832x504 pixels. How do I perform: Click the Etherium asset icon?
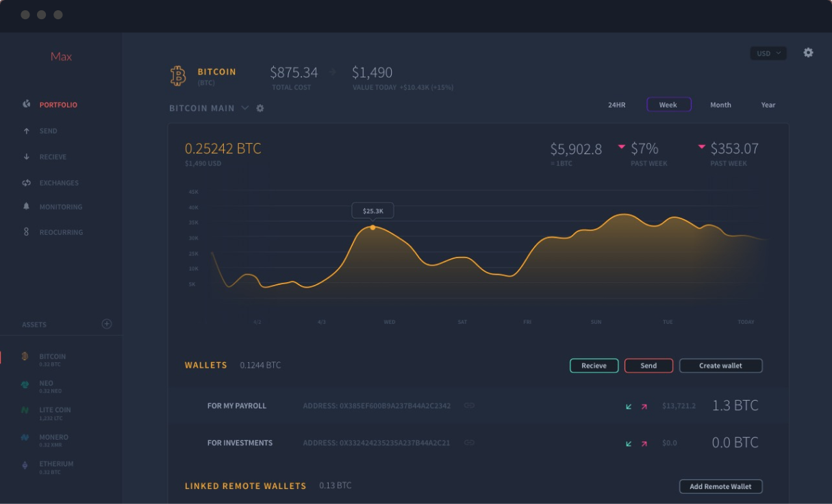coord(25,465)
